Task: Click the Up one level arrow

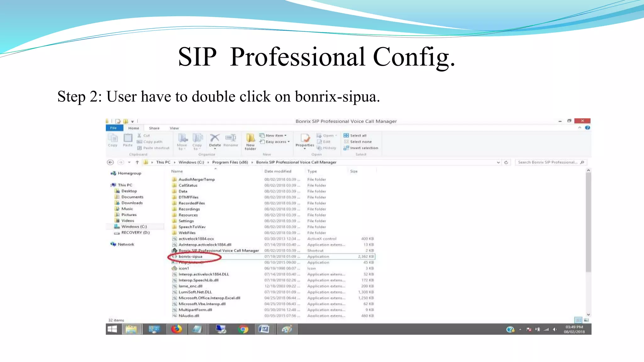Action: pos(137,162)
